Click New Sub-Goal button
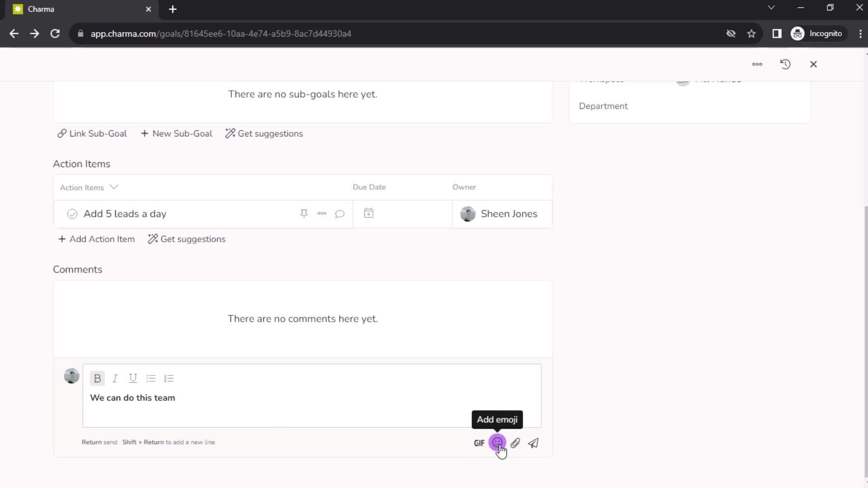 coord(176,133)
